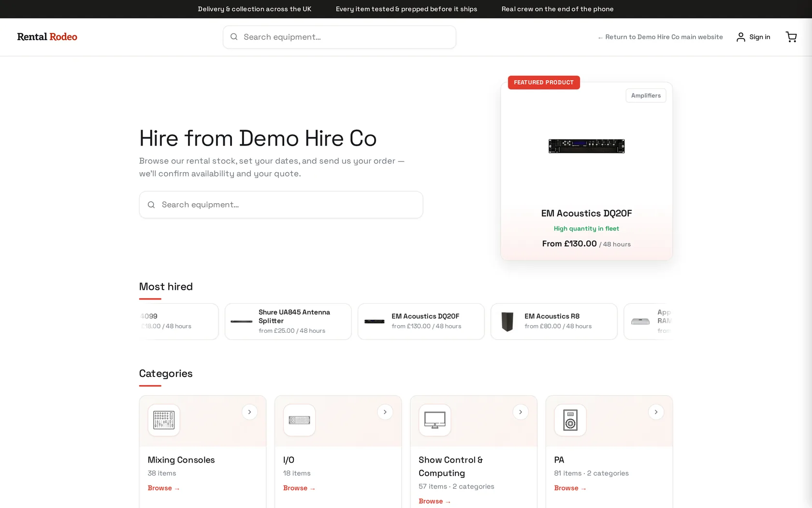Click the magnifier icon in hero search box
The width and height of the screenshot is (812, 508).
(x=151, y=205)
